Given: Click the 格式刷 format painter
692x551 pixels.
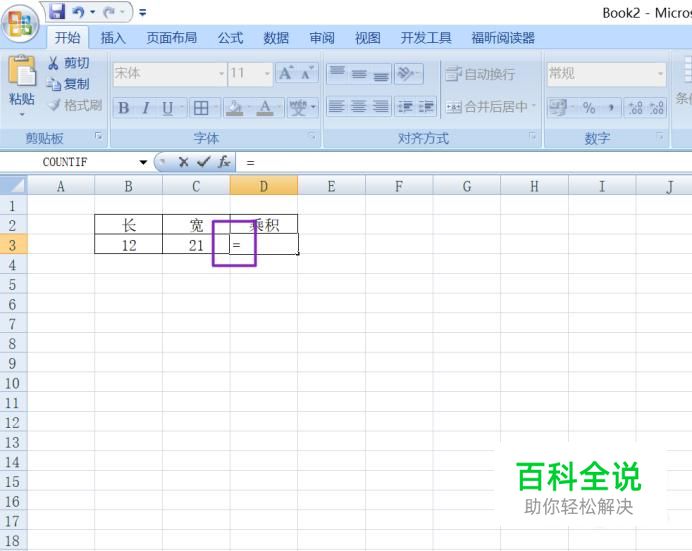Looking at the screenshot, I should click(x=75, y=105).
